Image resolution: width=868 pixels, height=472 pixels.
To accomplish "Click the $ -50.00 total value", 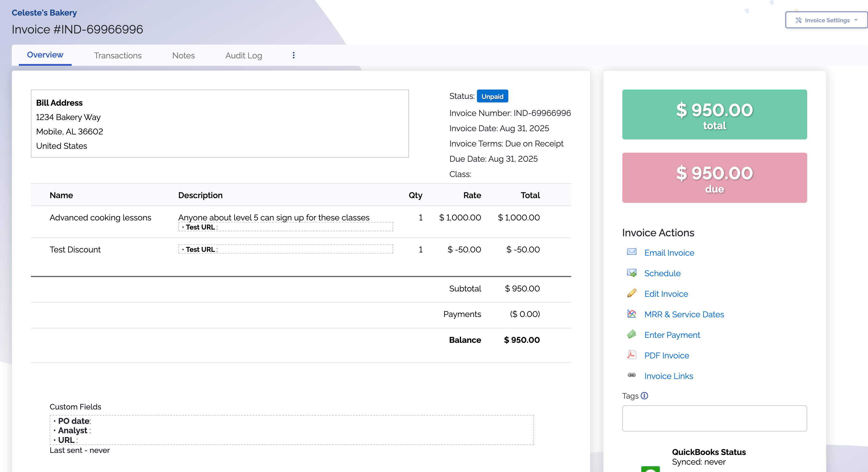I will (x=523, y=250).
